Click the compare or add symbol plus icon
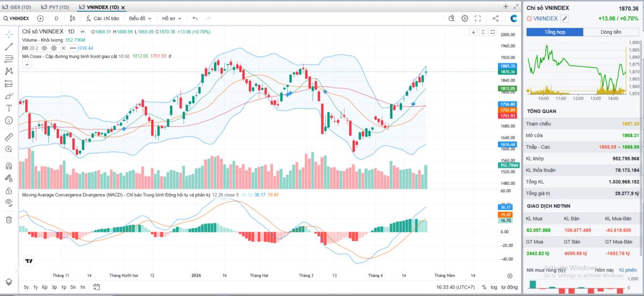Screen dimensions: 644x296 (x=40, y=18)
